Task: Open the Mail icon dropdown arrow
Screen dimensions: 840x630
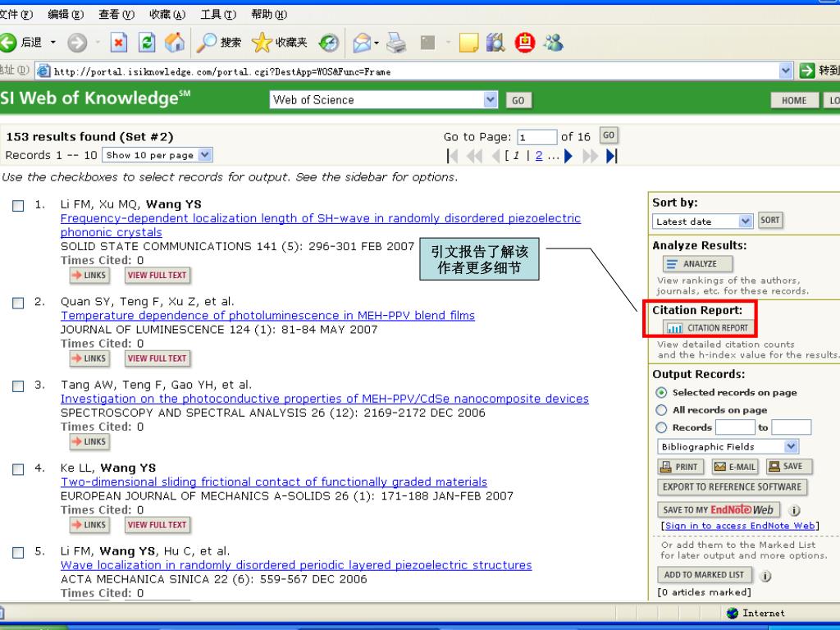Action: coord(377,43)
